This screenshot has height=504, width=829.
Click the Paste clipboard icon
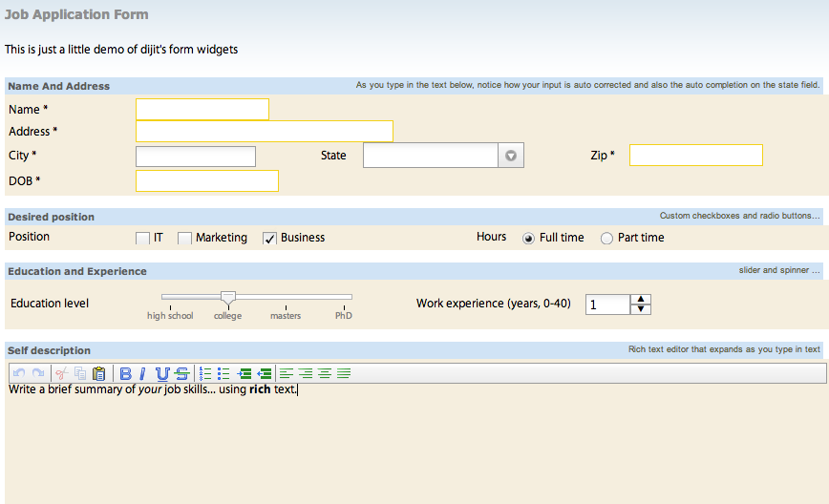[99, 373]
